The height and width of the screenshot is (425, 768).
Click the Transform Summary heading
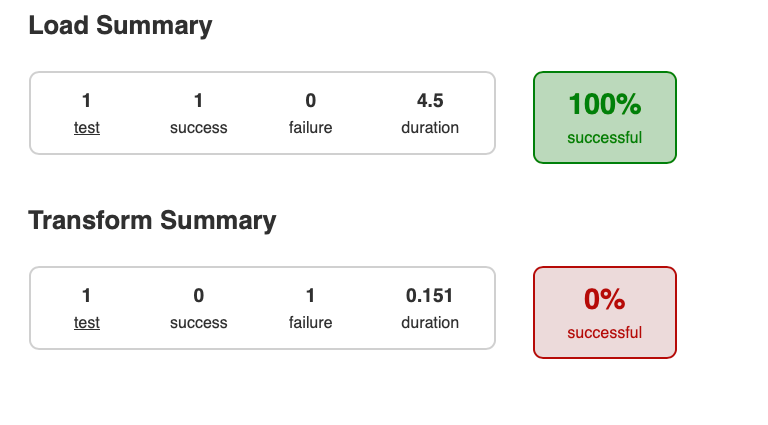pos(152,220)
